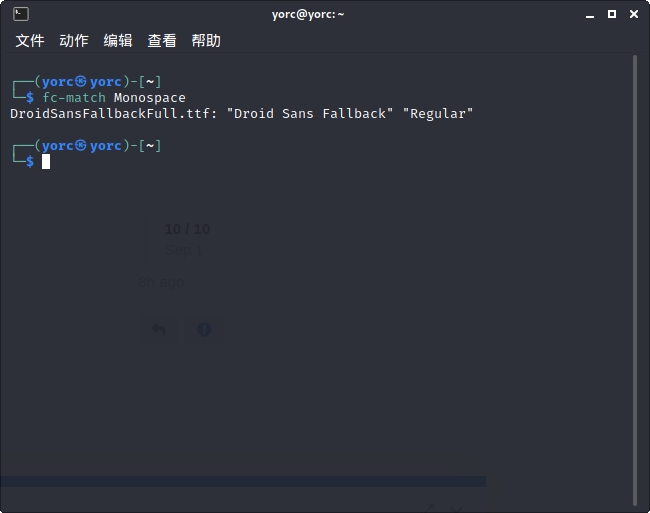650x513 pixels.
Task: Open the 查看 menu
Action: click(162, 41)
